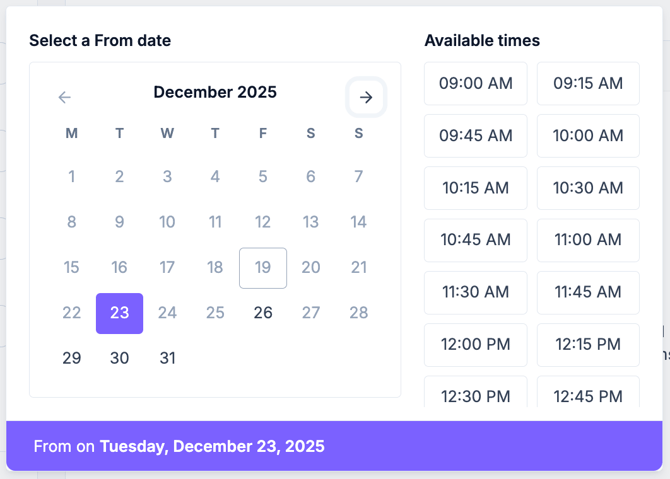Pick the 12:15 PM time slot

coord(588,345)
